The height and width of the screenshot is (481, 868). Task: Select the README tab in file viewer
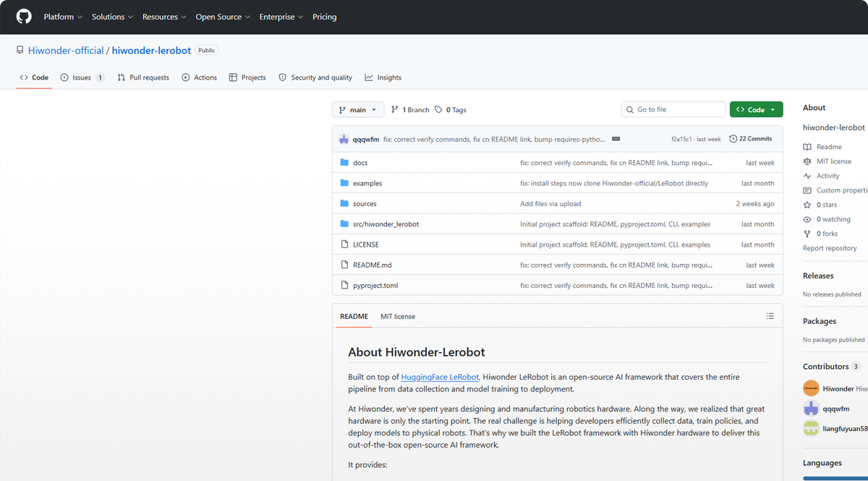(354, 316)
